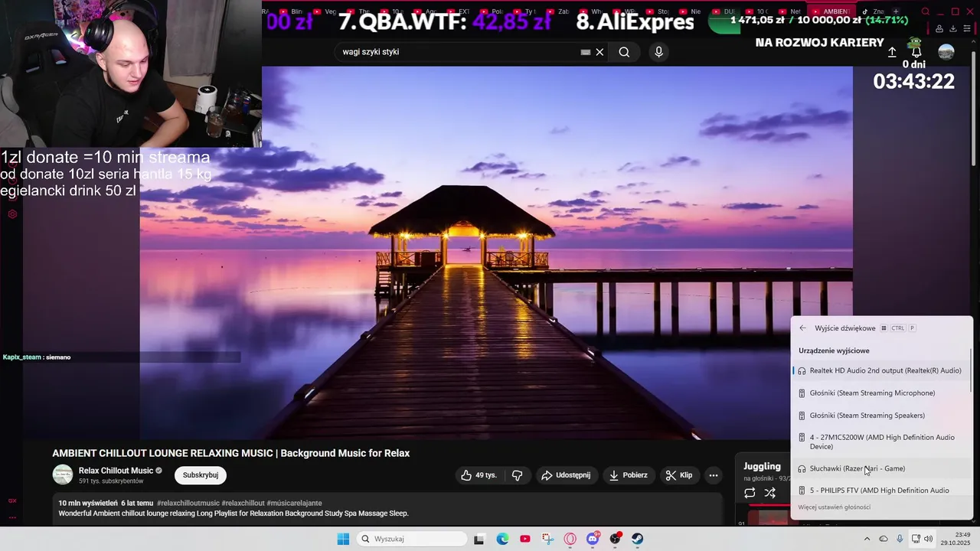Image resolution: width=980 pixels, height=551 pixels.
Task: Open Snipping Tool from taskbar
Action: (x=547, y=539)
